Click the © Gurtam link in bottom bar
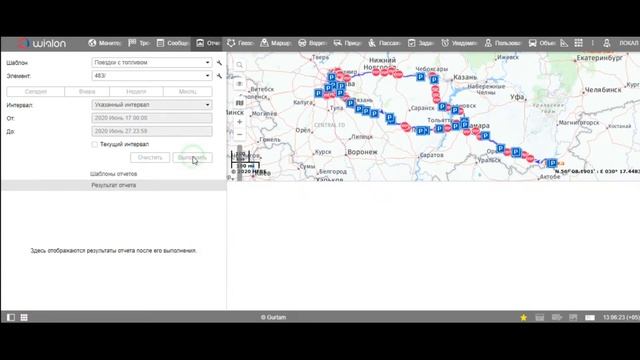This screenshot has height=360, width=640. (273, 317)
